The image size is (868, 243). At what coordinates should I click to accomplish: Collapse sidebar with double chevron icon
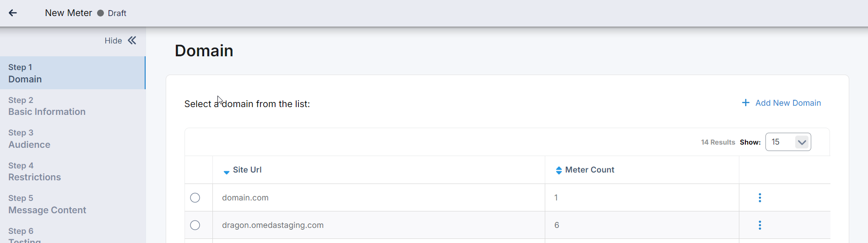[x=132, y=40]
